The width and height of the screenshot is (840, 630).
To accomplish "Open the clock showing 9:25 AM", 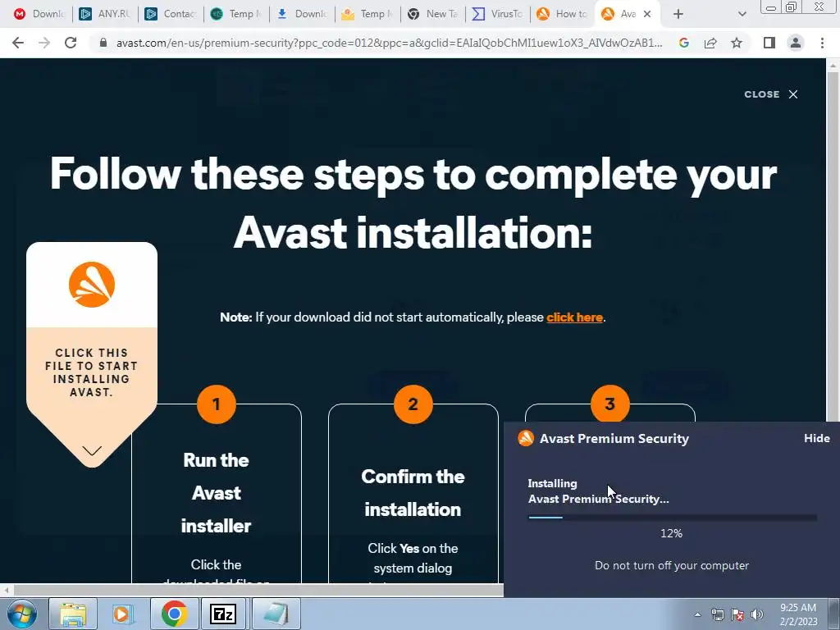I will 798,614.
